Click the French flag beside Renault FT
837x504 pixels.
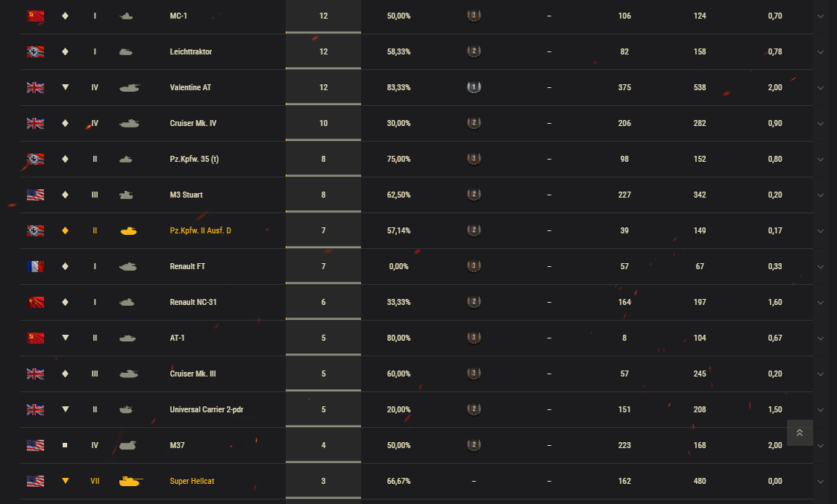(x=35, y=266)
